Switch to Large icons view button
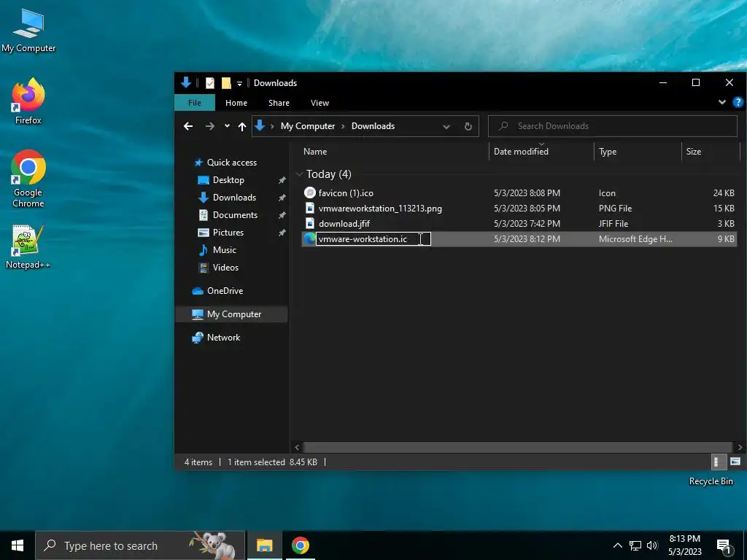The height and width of the screenshot is (560, 747). [x=735, y=462]
